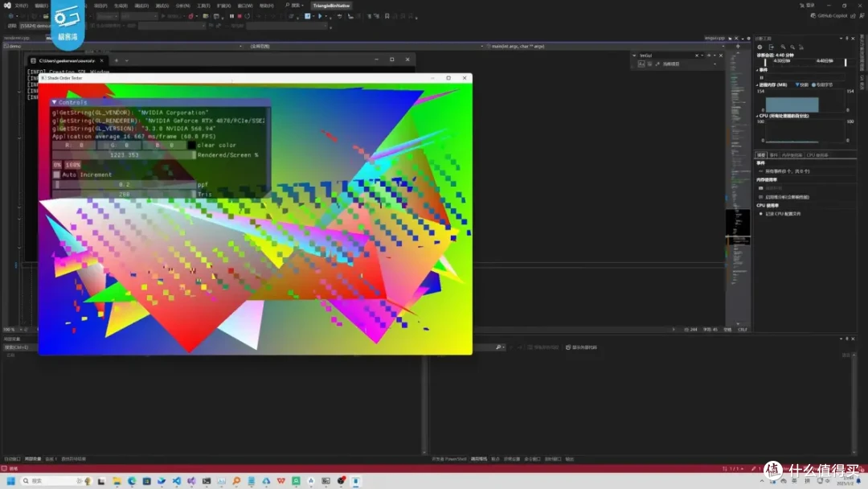Toggle private bytes legend in memory graph
Image resolution: width=868 pixels, height=489 pixels.
pyautogui.click(x=823, y=84)
